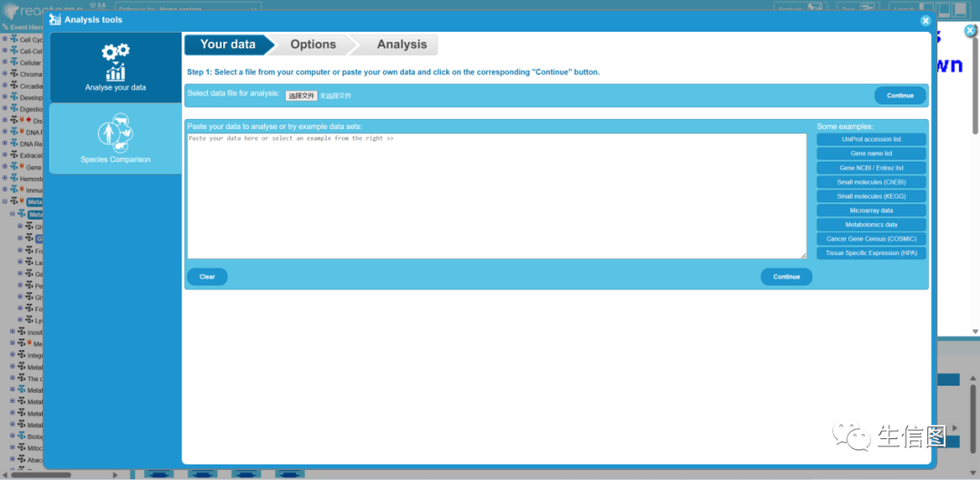Switch to the Your data step tab
The width and height of the screenshot is (980, 480).
(x=228, y=44)
